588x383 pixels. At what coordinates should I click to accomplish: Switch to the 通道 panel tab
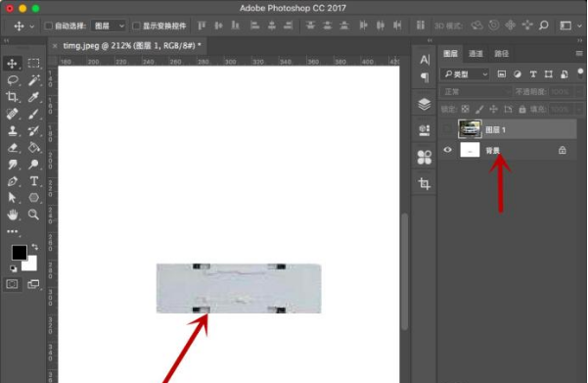[x=475, y=54]
